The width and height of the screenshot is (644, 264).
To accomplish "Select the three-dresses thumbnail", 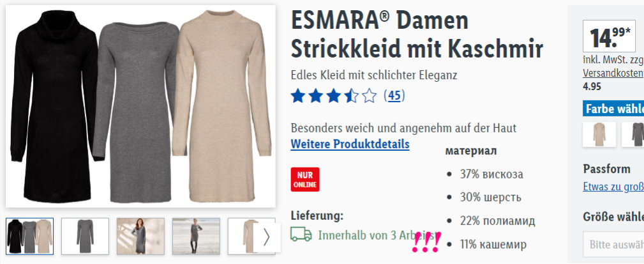I will coord(30,237).
